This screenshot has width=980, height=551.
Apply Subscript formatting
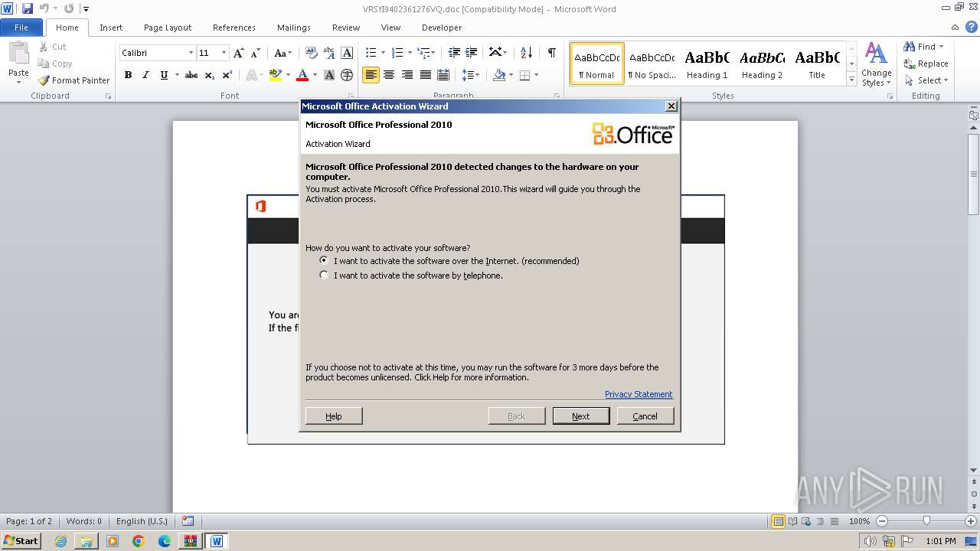210,75
